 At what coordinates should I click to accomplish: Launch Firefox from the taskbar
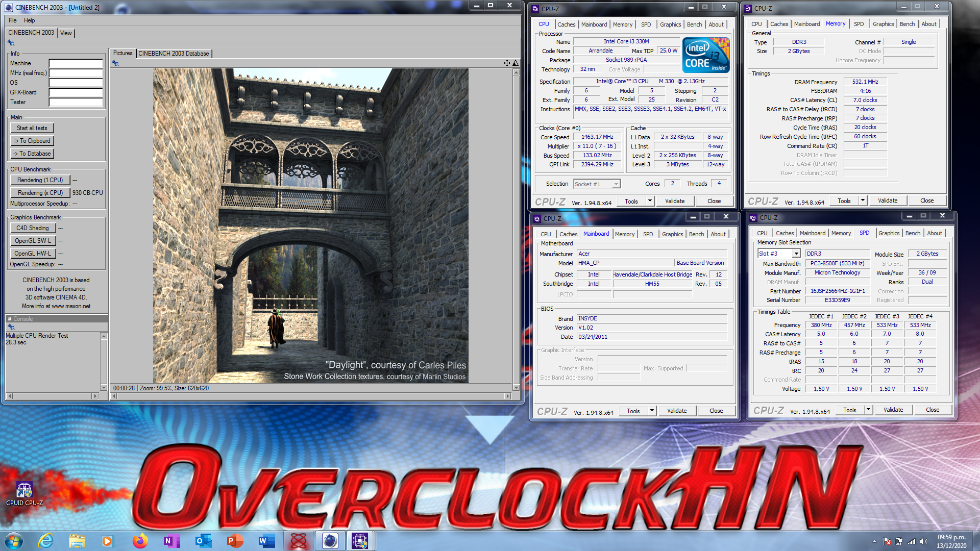coord(139,540)
